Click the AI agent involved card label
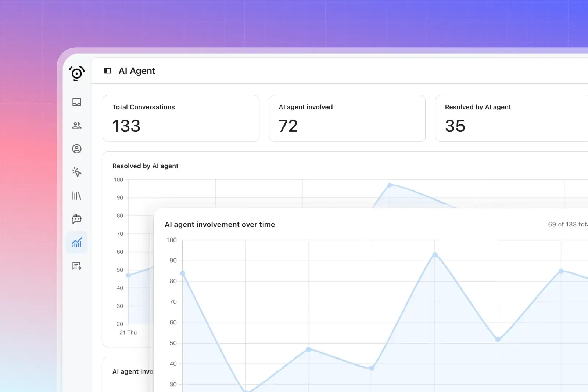Screen dimensions: 588x392 click(x=306, y=107)
